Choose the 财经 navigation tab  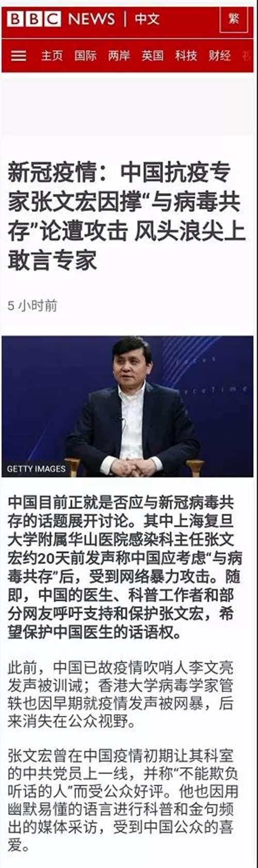[220, 55]
